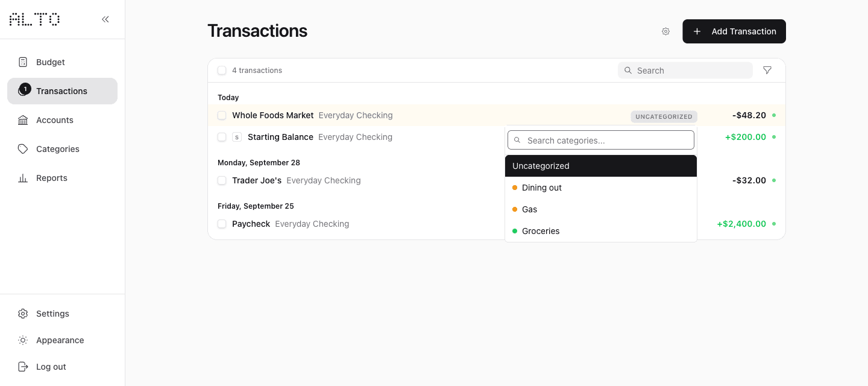Click the -$32.00 amount
Screen dimensions: 868x386
[749, 180]
